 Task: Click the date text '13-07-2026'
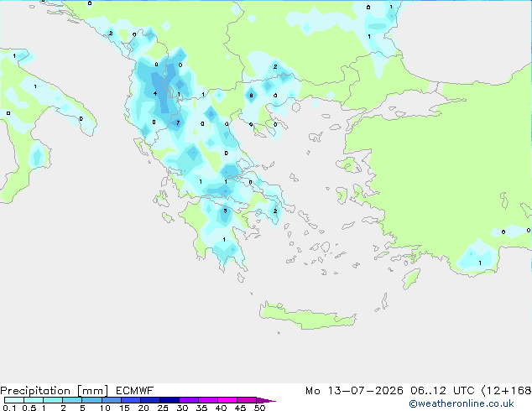click(x=365, y=391)
